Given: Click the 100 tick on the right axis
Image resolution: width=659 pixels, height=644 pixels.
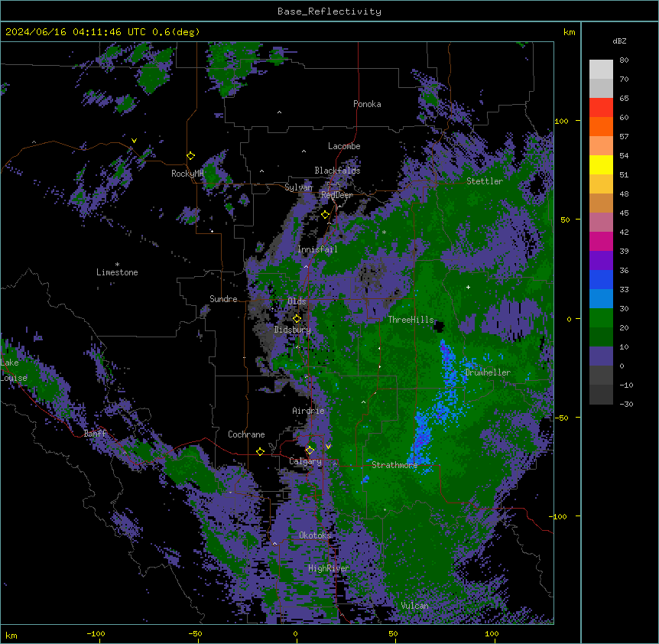Looking at the screenshot, I should (x=561, y=121).
